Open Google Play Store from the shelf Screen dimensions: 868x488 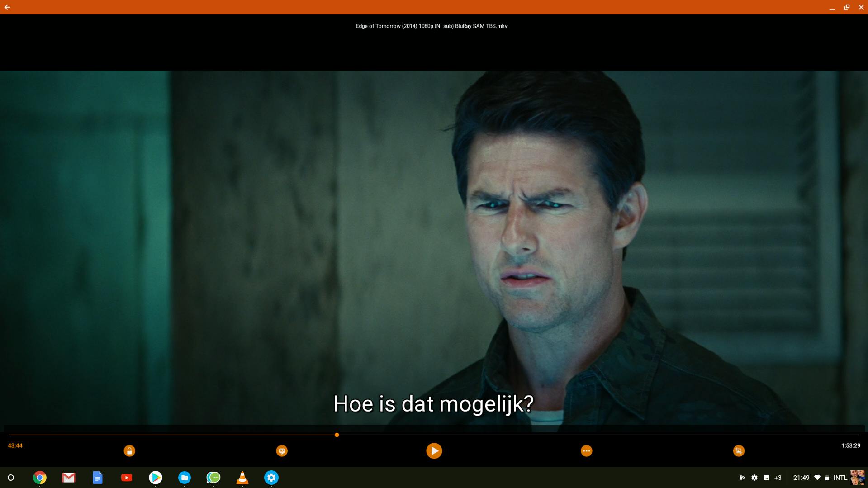[x=155, y=478]
